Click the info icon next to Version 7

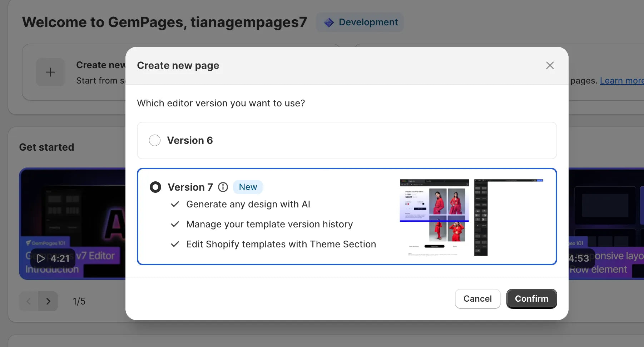click(x=223, y=187)
